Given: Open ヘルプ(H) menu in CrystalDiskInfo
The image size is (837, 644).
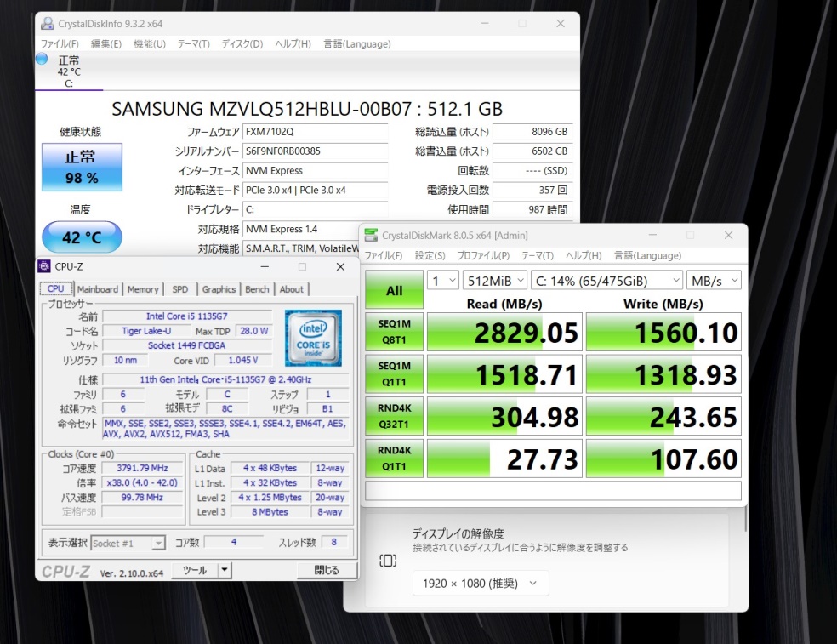Looking at the screenshot, I should [x=293, y=43].
